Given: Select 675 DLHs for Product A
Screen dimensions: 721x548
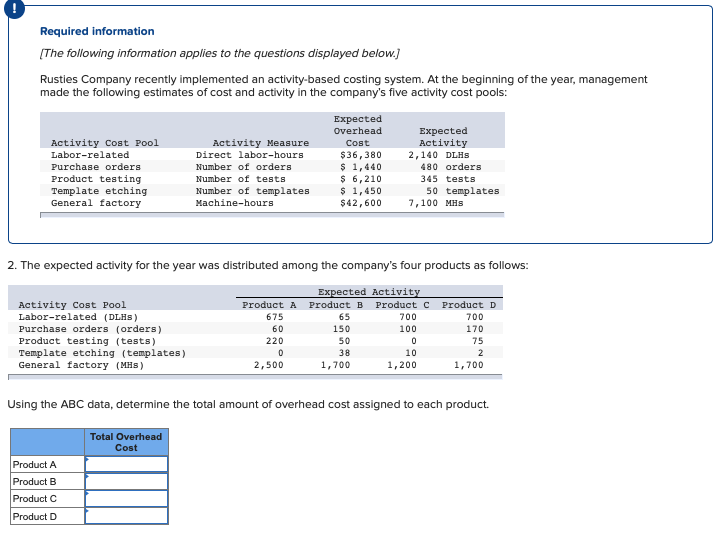Looking at the screenshot, I should (x=275, y=317).
